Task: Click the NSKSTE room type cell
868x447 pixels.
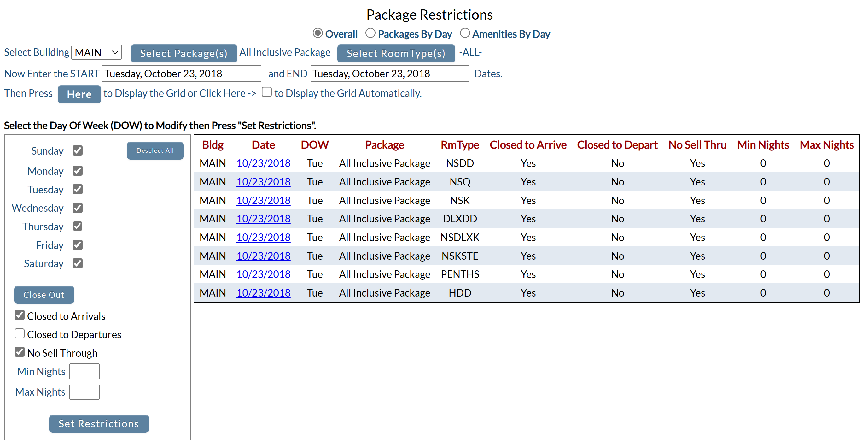Action: point(460,256)
